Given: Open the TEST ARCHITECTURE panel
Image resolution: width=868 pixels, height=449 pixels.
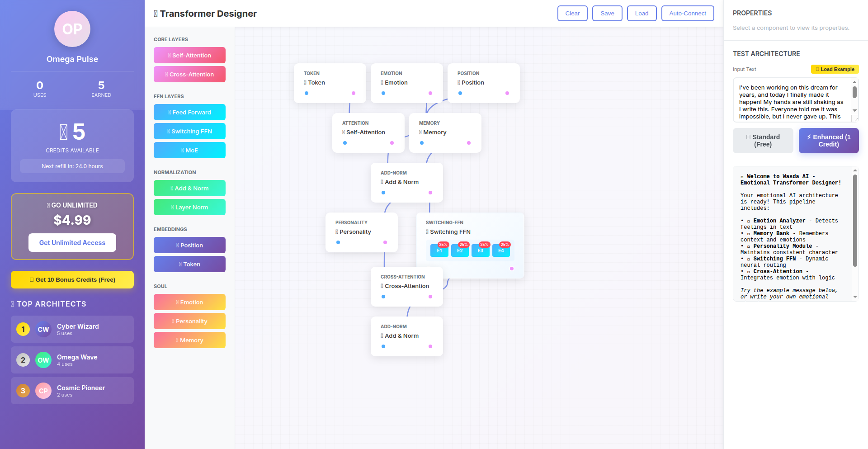Looking at the screenshot, I should point(766,53).
